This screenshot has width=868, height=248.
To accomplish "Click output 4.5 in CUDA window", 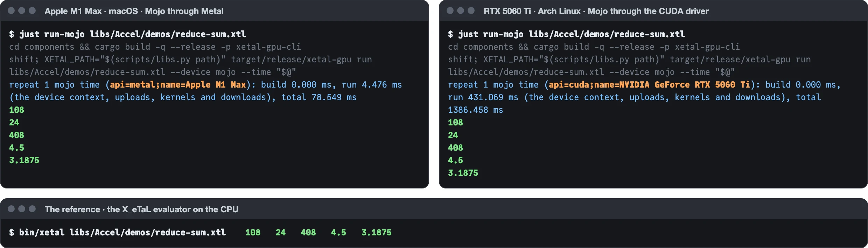I will click(455, 160).
